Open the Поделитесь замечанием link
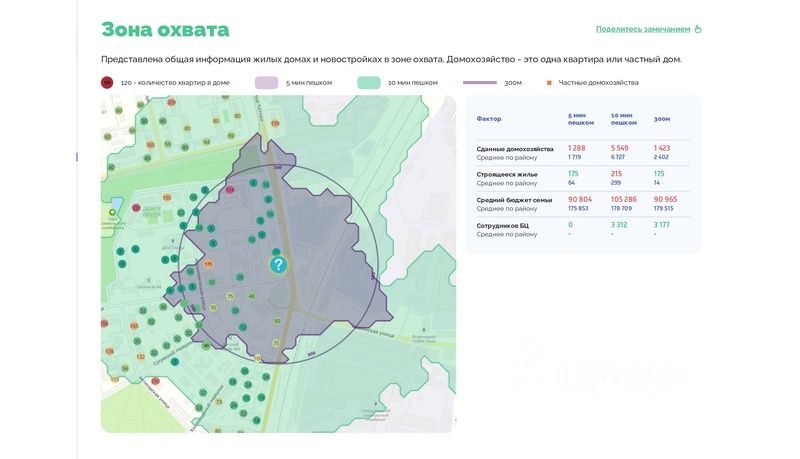This screenshot has width=800, height=459. [643, 29]
